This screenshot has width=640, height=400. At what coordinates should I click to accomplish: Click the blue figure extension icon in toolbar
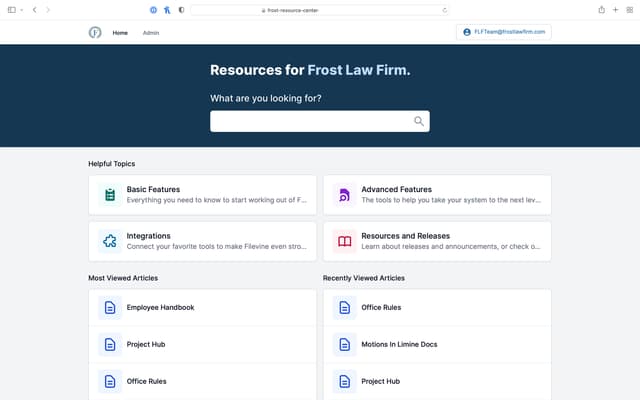point(167,10)
